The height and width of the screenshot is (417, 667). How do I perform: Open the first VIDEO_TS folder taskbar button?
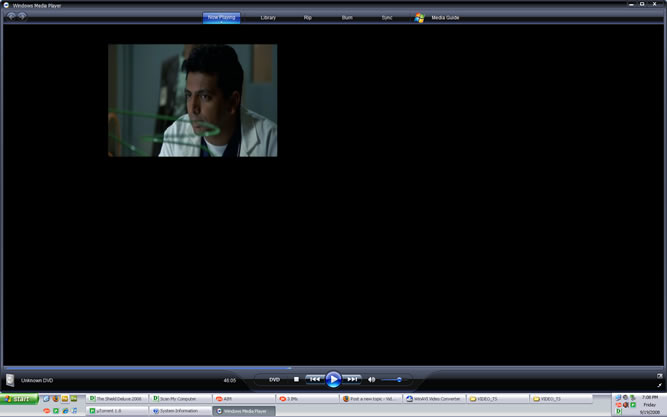(497, 399)
